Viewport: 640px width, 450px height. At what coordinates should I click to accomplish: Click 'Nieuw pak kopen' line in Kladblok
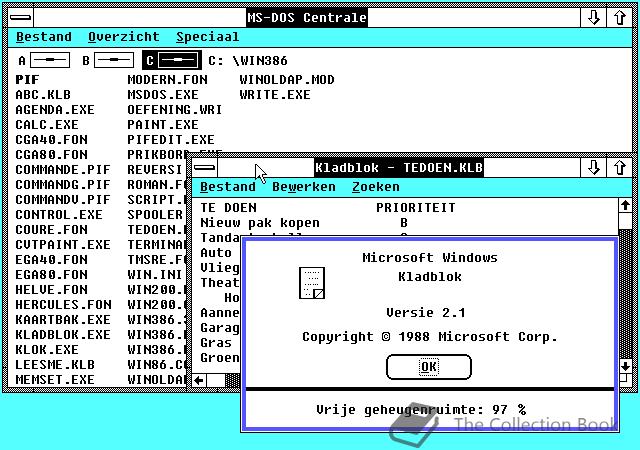pyautogui.click(x=260, y=223)
